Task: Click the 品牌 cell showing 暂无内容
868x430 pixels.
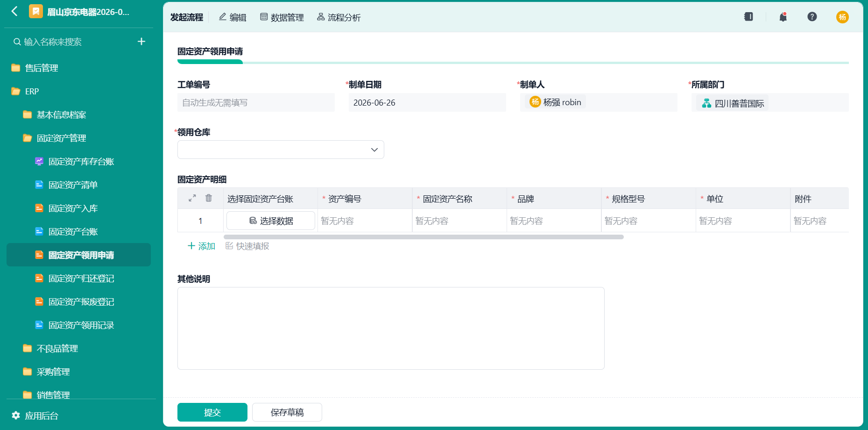Action: (554, 221)
